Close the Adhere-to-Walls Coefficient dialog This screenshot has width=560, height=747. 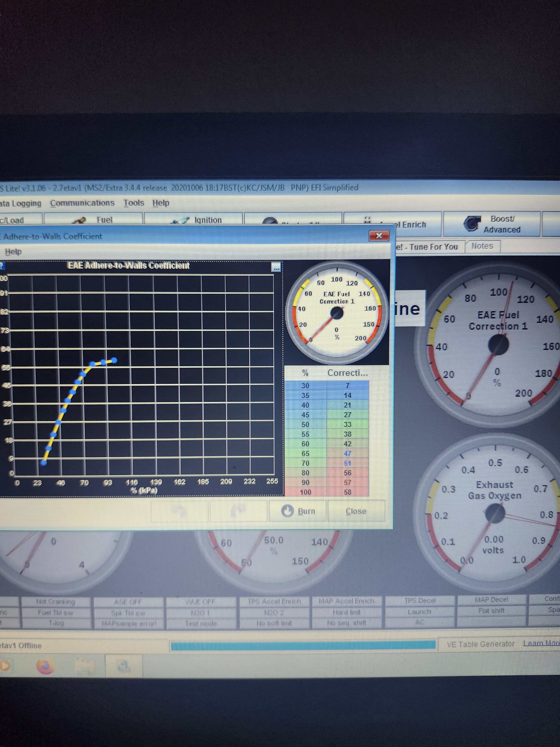[379, 236]
